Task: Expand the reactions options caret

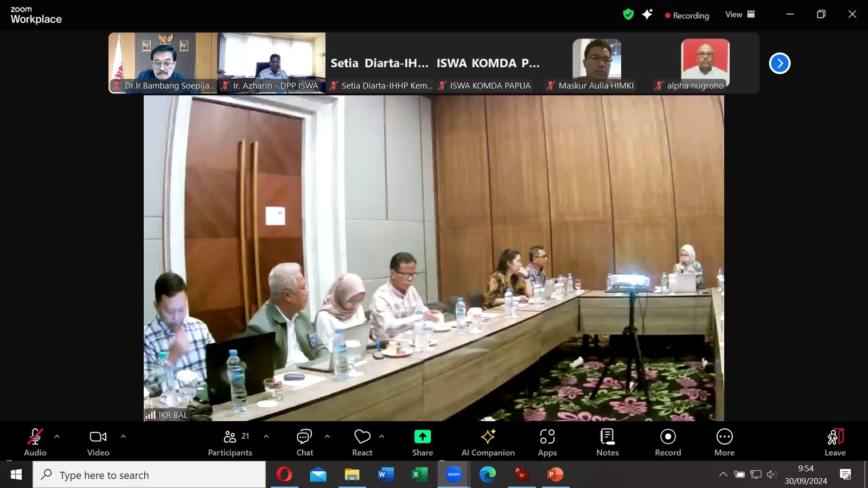Action: click(x=381, y=436)
